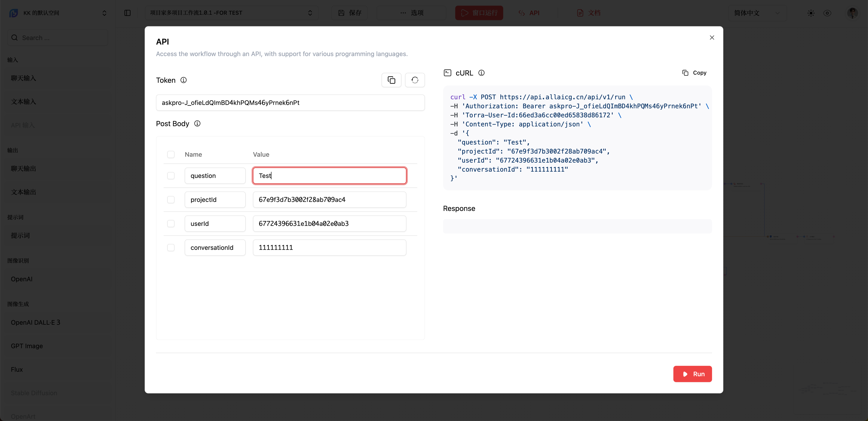Select 提示词 component in the sidebar

(x=58, y=236)
